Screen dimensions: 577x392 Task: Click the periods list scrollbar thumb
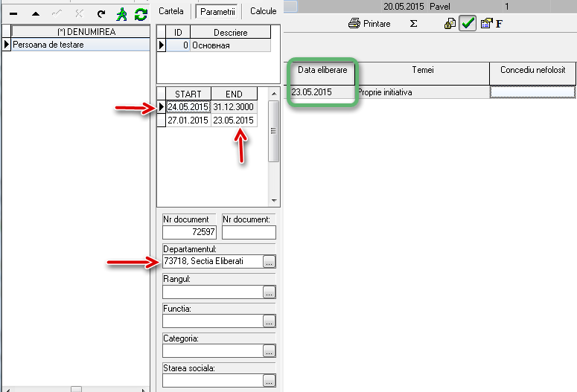(274, 131)
